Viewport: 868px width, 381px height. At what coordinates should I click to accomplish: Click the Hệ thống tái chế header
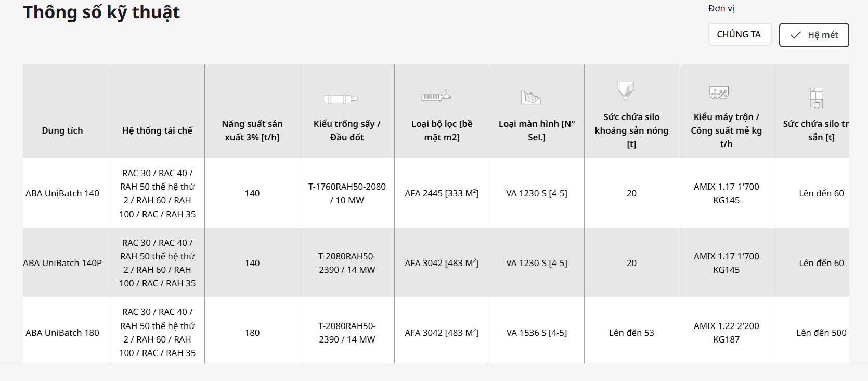157,131
